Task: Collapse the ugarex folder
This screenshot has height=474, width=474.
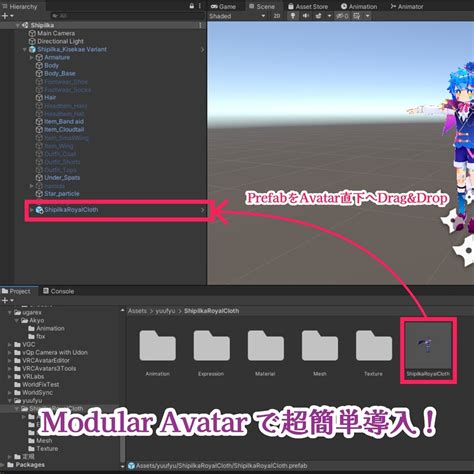Action: coord(10,313)
